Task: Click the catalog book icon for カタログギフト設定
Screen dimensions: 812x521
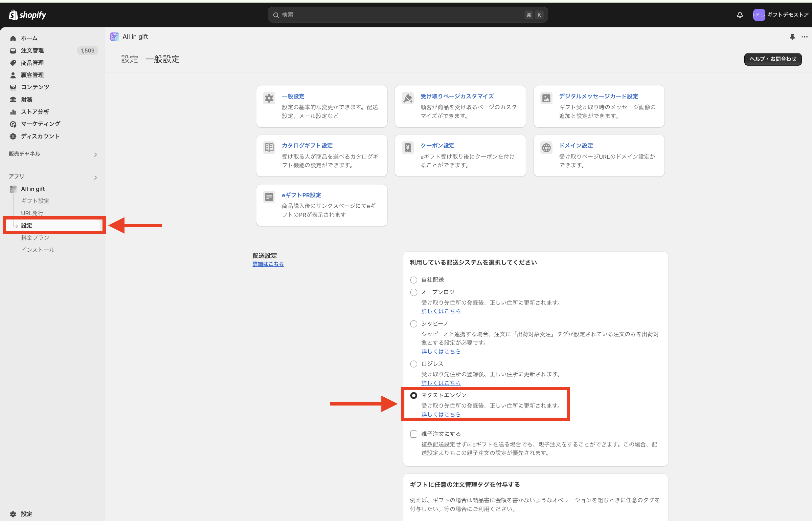Action: (x=269, y=148)
